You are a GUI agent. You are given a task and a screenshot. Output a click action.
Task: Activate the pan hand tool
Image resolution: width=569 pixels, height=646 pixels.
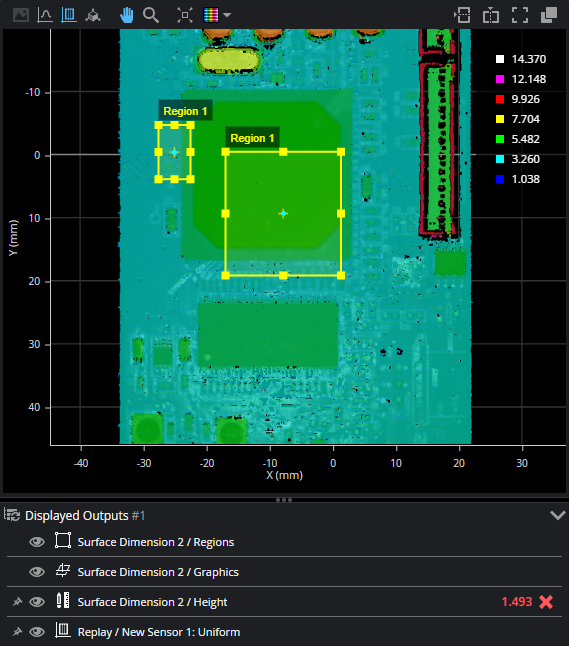(126, 15)
